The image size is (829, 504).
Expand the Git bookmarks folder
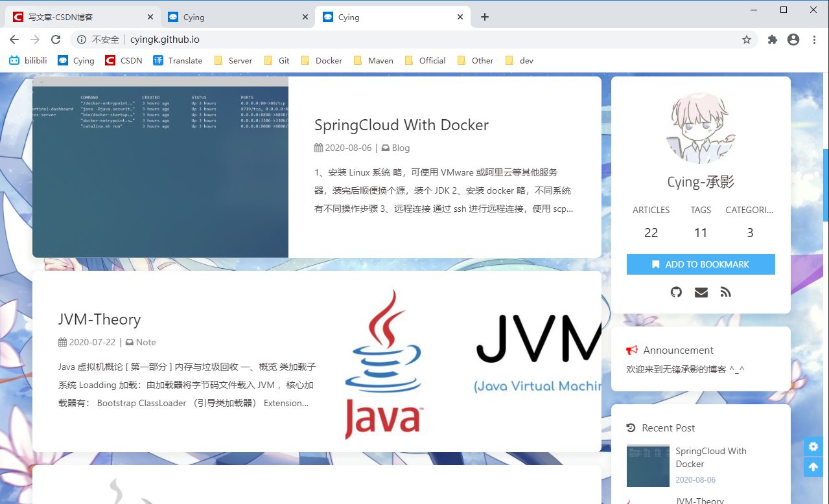point(277,60)
